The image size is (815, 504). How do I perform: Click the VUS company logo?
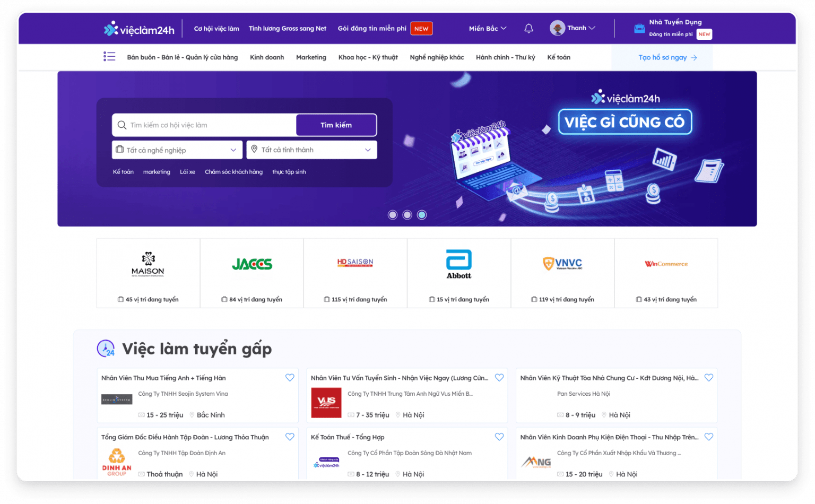[326, 403]
